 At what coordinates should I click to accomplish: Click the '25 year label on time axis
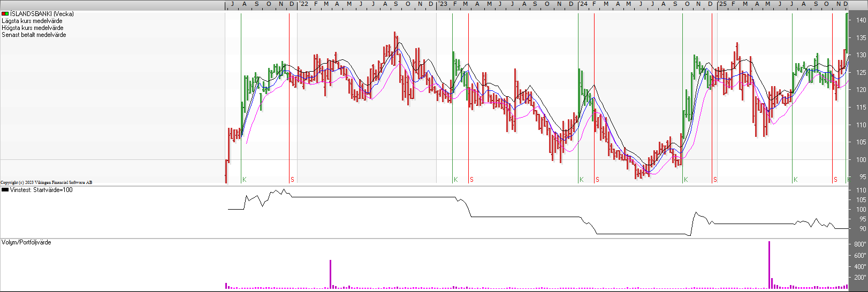[722, 4]
